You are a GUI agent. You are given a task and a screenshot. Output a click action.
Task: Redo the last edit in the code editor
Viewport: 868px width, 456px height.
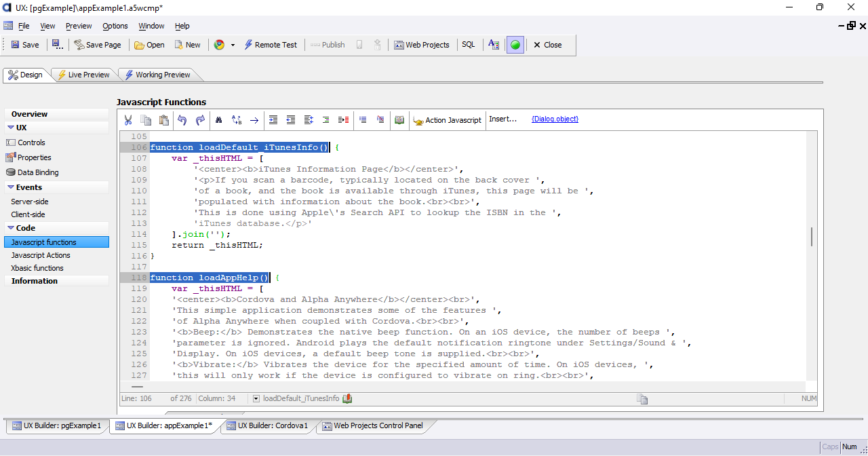coord(200,120)
